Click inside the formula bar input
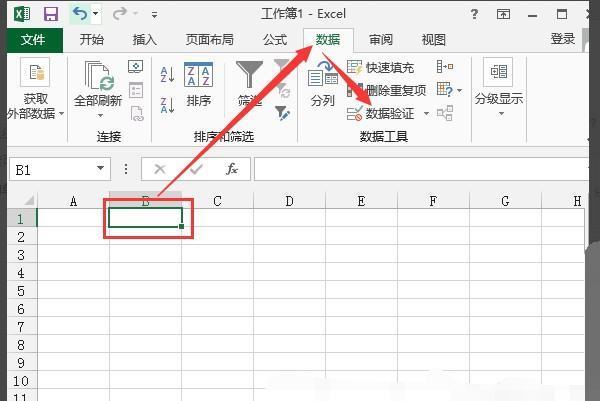This screenshot has height=401, width=600. click(421, 169)
